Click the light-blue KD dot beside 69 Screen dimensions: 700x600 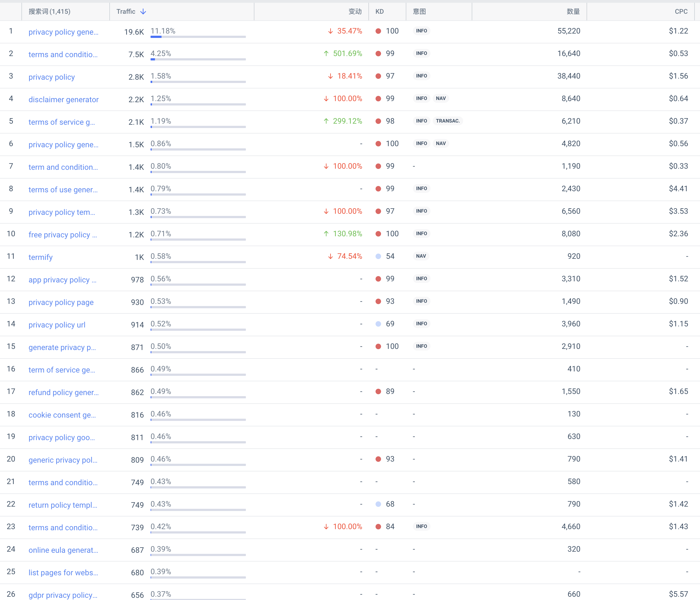tap(378, 324)
